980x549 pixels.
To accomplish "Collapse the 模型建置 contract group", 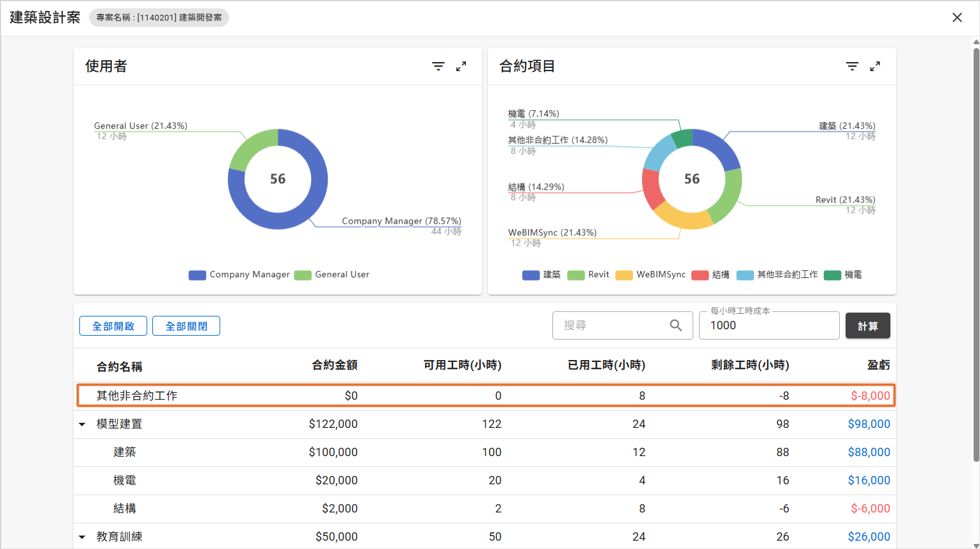I will (x=82, y=424).
